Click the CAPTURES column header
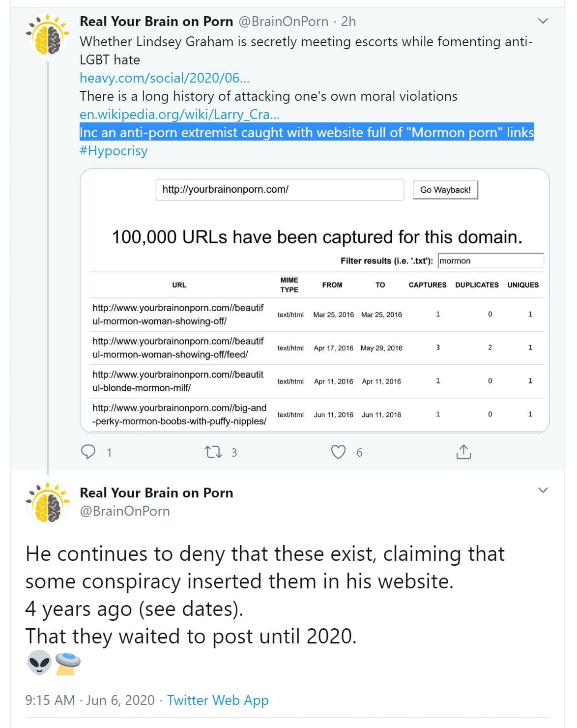This screenshot has width=577, height=728. click(428, 285)
